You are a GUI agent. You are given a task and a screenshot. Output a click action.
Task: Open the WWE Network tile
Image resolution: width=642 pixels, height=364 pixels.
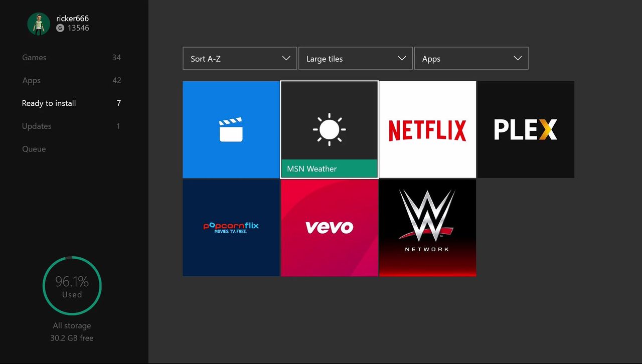click(x=427, y=228)
